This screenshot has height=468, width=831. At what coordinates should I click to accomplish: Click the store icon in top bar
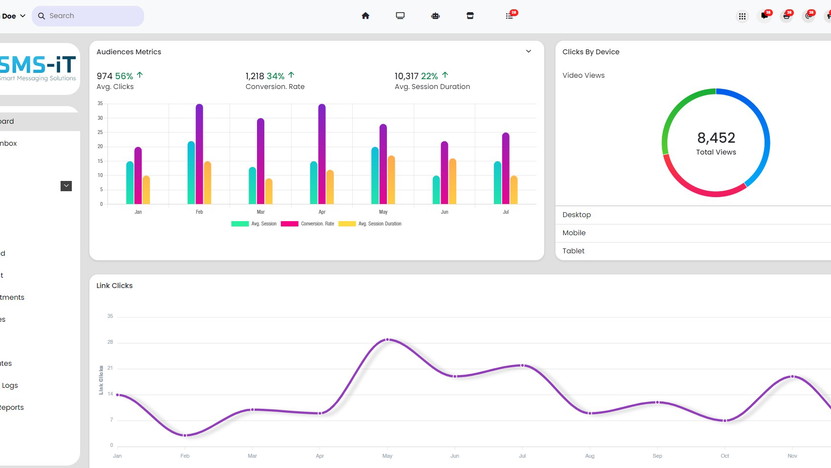(x=470, y=16)
